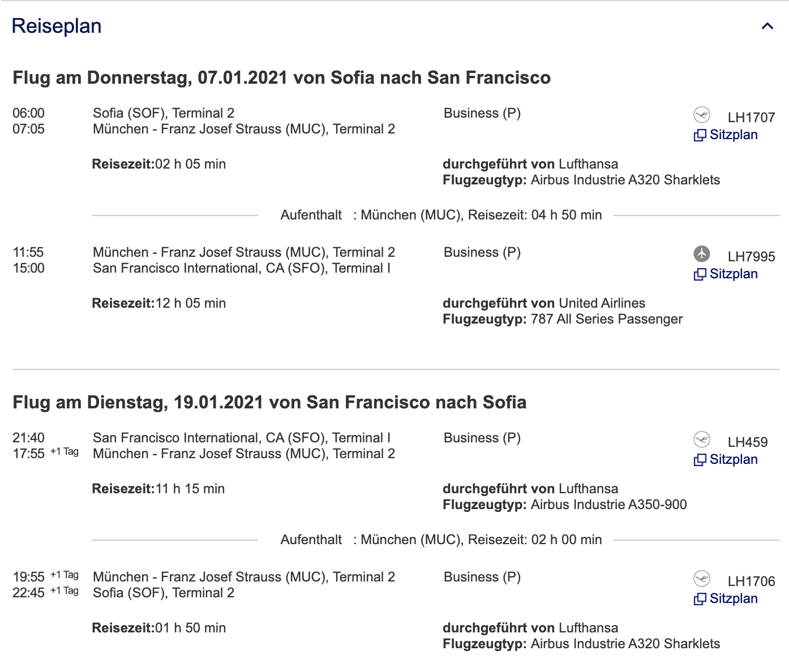Click the seat map popup icon for LH1706
Image resolution: width=789 pixels, height=672 pixels.
700,599
